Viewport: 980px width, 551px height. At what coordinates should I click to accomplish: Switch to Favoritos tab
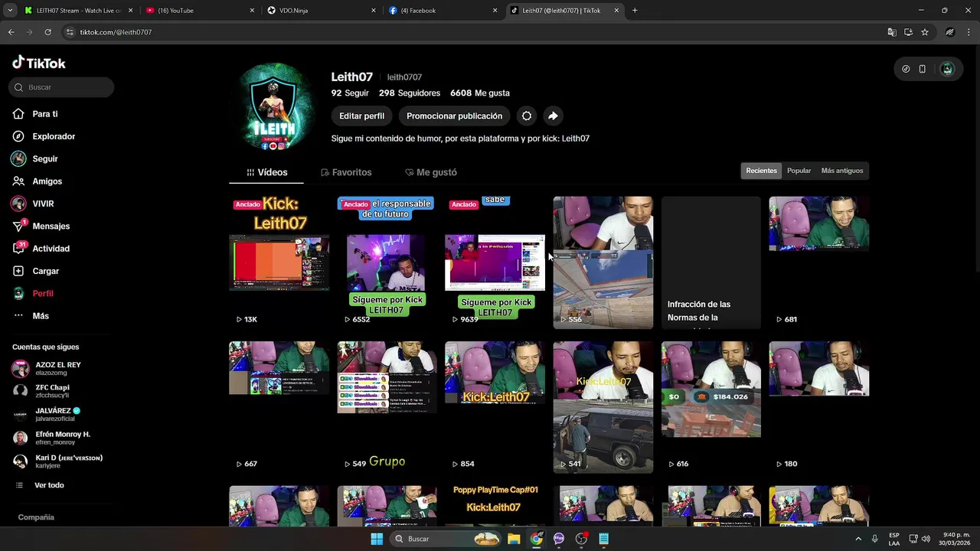(x=346, y=172)
